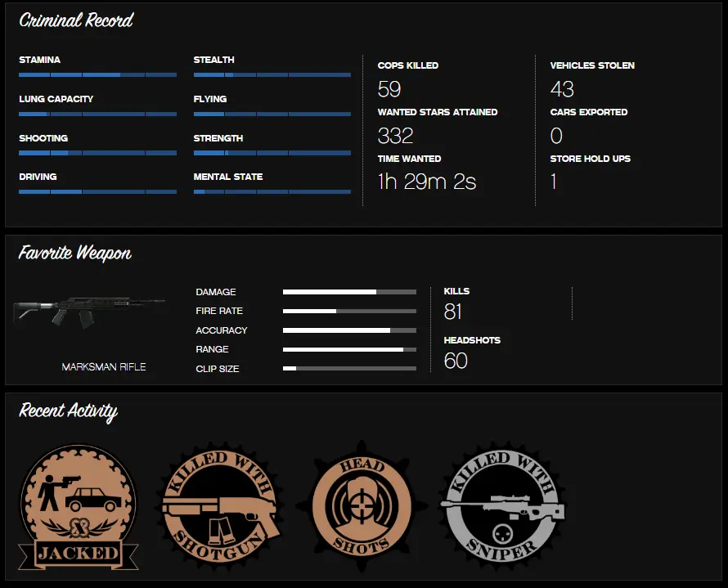Click the CLIP SIZE label

point(218,369)
